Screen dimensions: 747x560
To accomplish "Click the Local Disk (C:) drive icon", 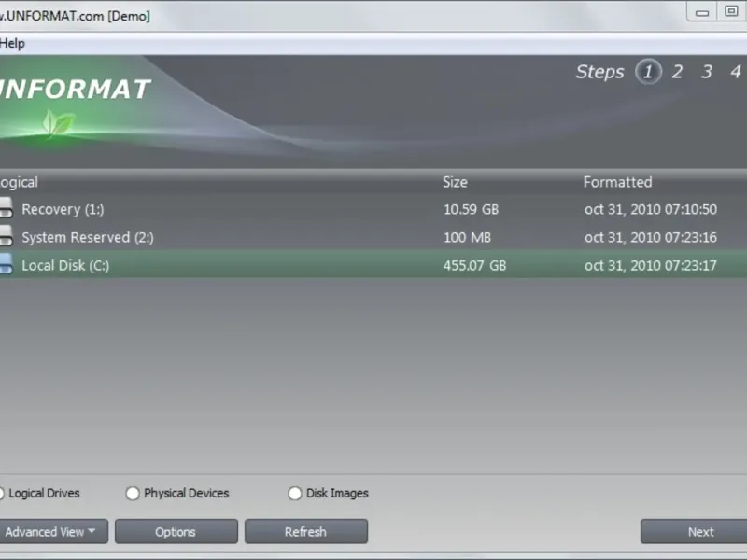I will click(7, 264).
